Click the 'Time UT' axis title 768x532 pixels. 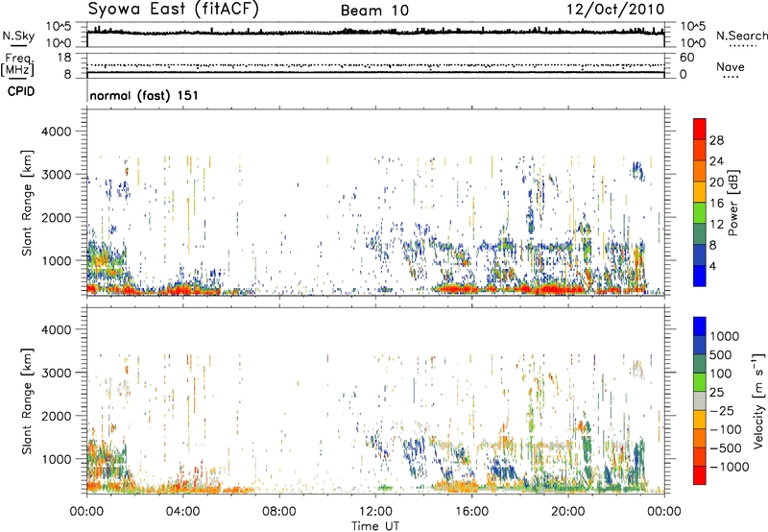click(375, 526)
